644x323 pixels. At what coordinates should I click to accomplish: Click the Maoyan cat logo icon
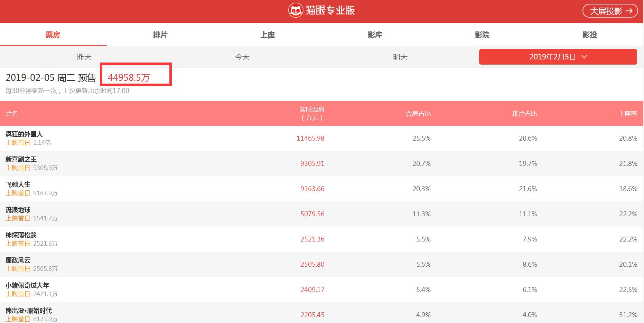click(296, 11)
